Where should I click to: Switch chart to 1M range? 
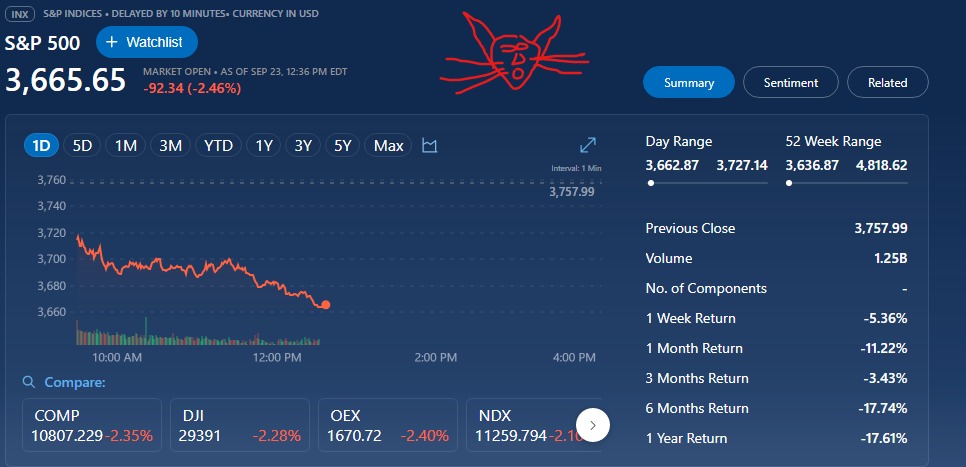pyautogui.click(x=125, y=146)
